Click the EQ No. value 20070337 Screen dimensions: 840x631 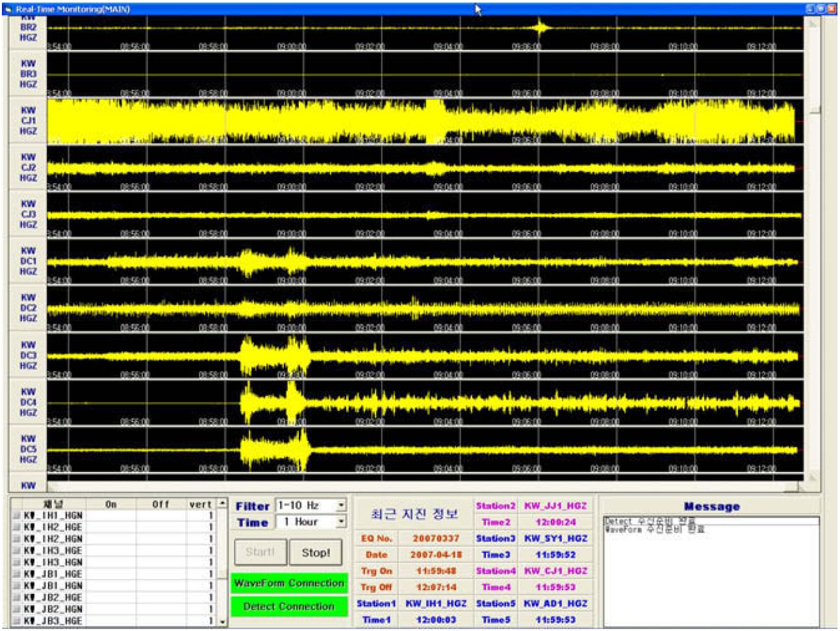click(x=435, y=538)
